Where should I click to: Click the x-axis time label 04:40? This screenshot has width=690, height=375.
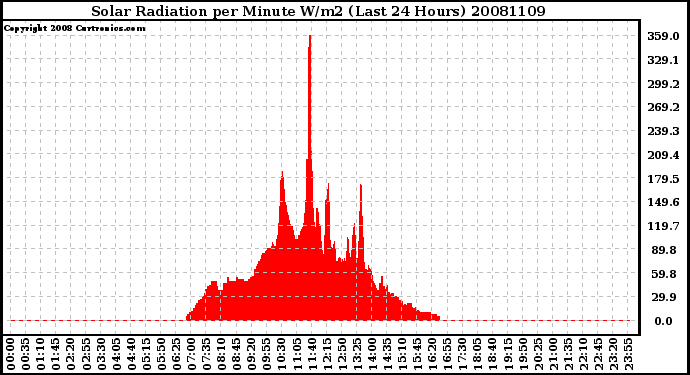point(131,354)
